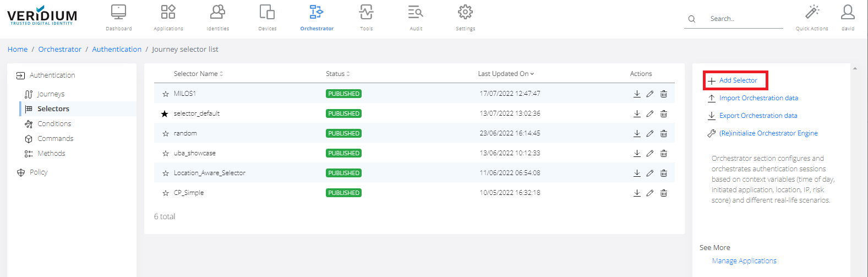Open Journeys in the Authentication sidebar

(x=51, y=94)
